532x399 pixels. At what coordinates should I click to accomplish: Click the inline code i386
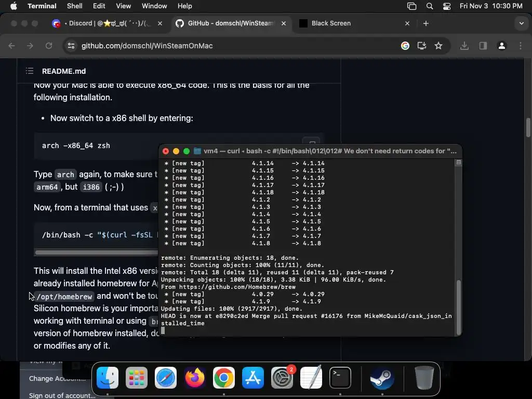(91, 187)
